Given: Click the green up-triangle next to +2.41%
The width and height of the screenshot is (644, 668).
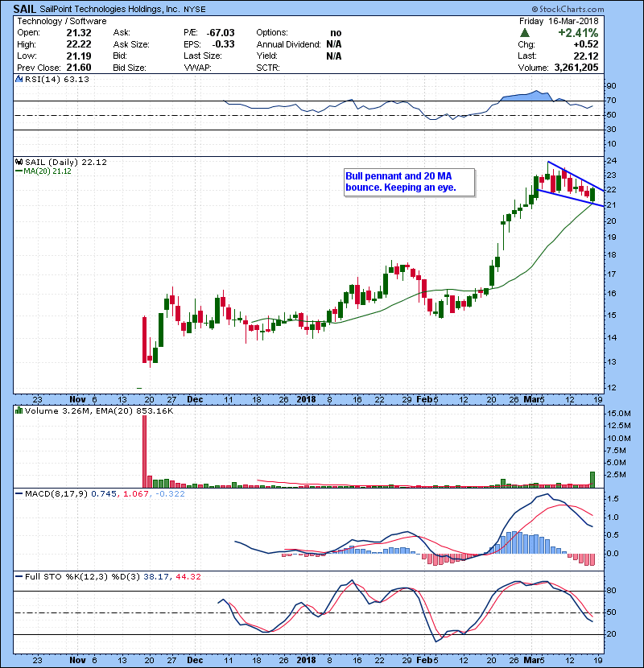Looking at the screenshot, I should click(x=525, y=32).
